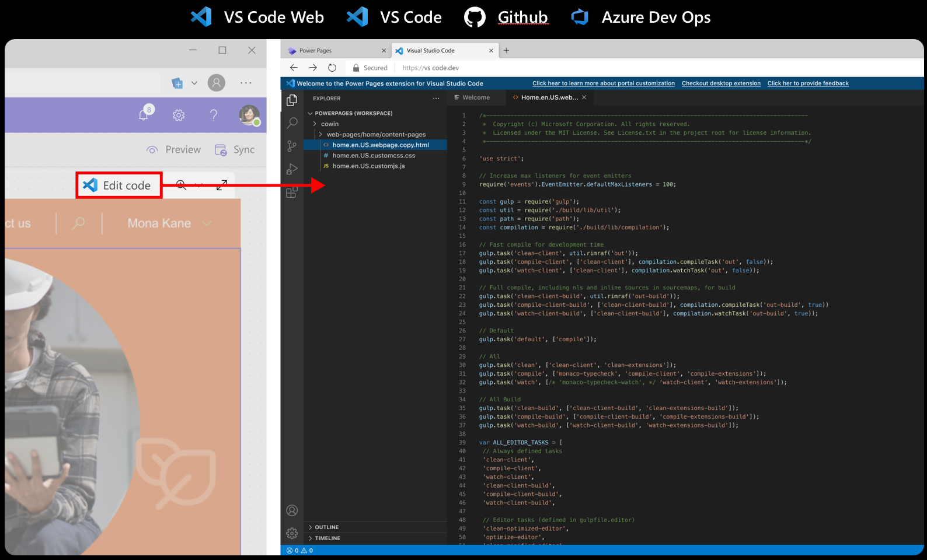Click the EXPLORER panel title
Image resolution: width=927 pixels, height=560 pixels.
(x=326, y=99)
